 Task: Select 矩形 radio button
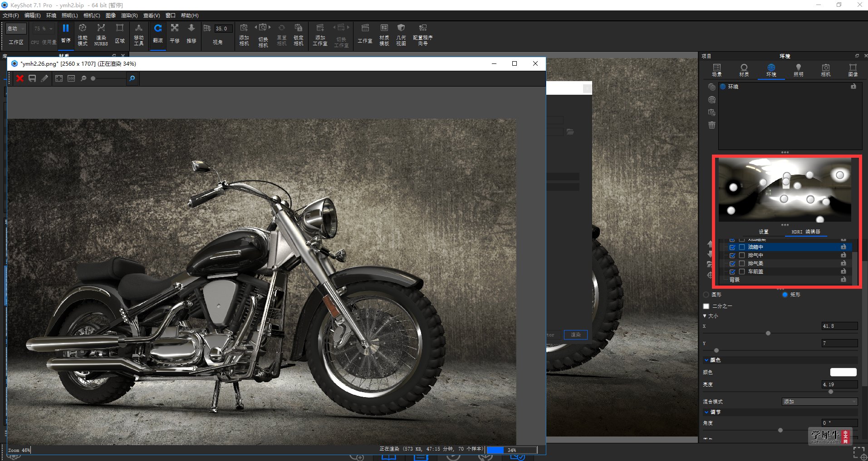785,295
